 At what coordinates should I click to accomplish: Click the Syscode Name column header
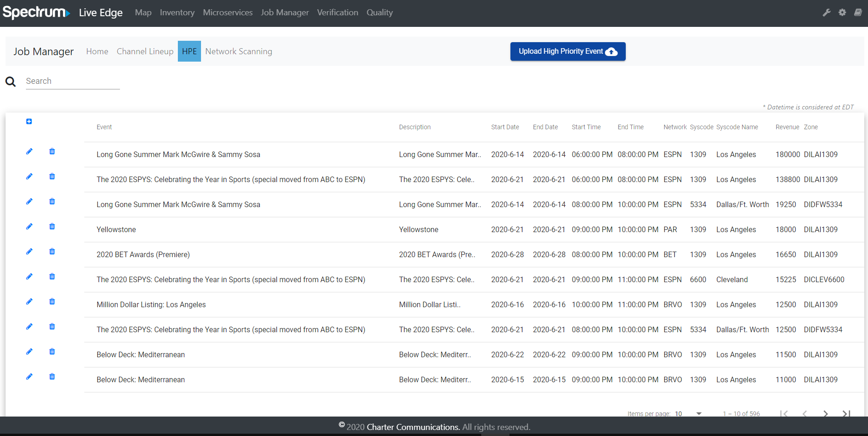(737, 127)
